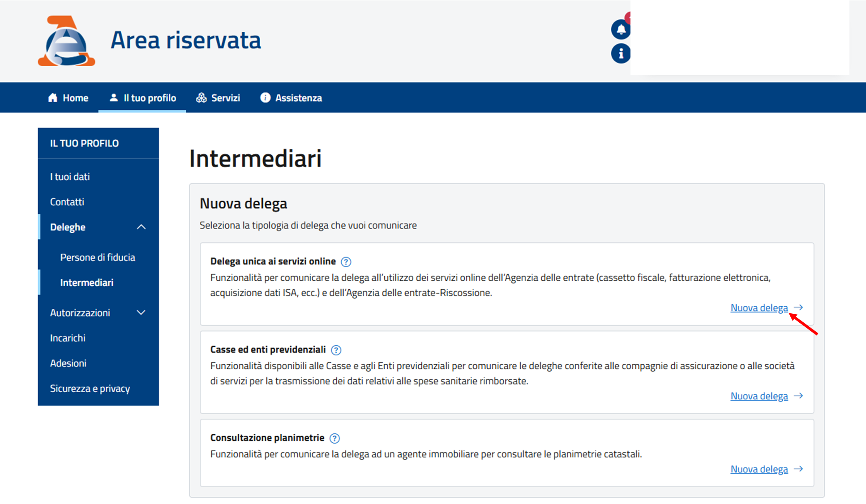
Task: Open the Assistenza menu item
Action: click(x=291, y=98)
